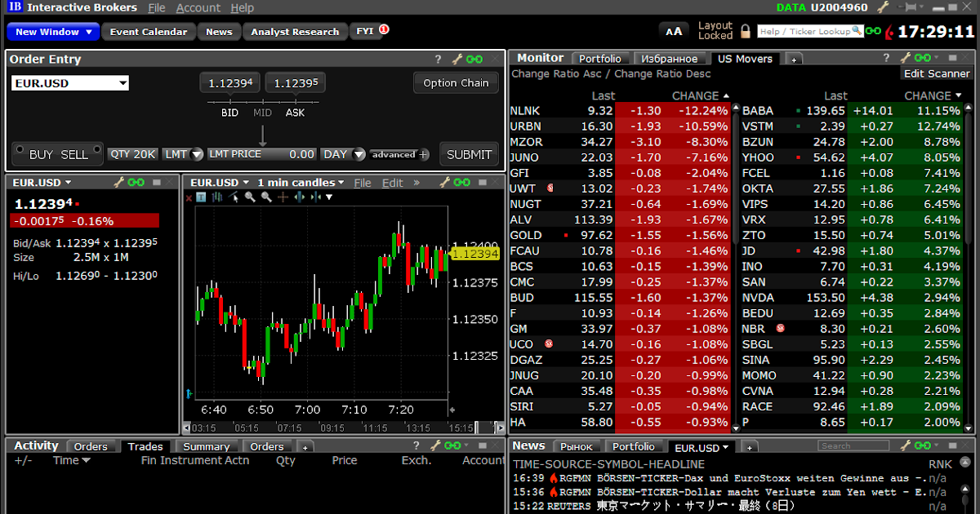Viewport: 980px width, 514px height.
Task: Click the QTY 20K quantity field
Action: pyautogui.click(x=132, y=154)
